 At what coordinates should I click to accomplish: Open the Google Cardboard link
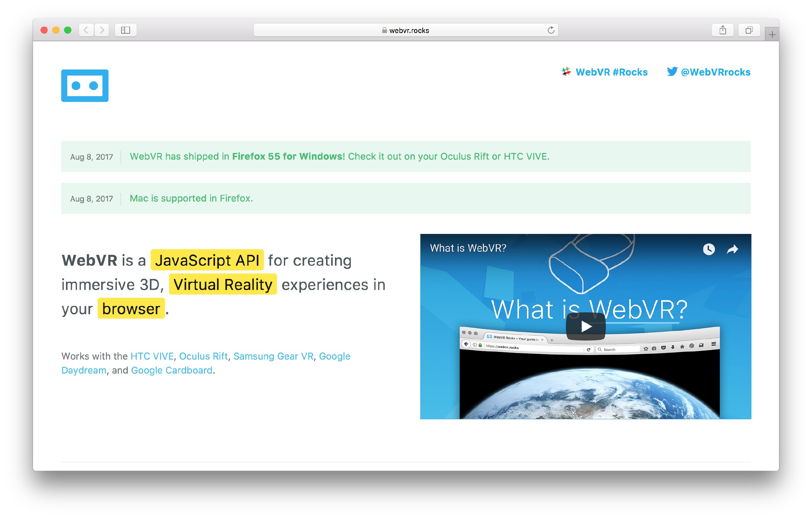(x=172, y=370)
